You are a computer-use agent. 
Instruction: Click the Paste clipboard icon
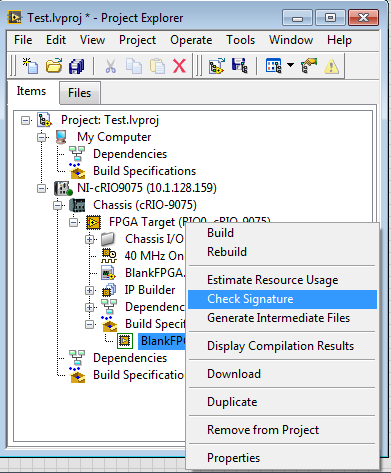pyautogui.click(x=157, y=66)
